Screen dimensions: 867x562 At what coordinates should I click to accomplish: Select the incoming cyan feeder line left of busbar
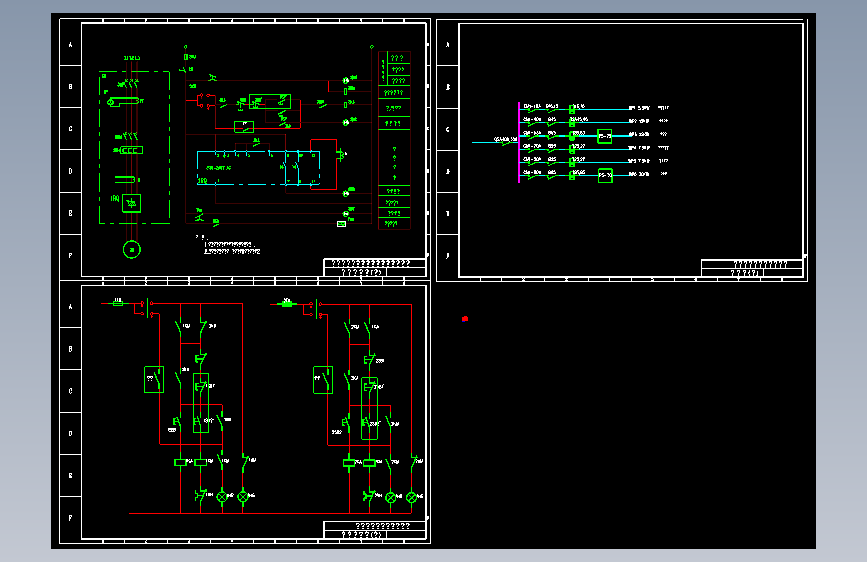tap(495, 142)
